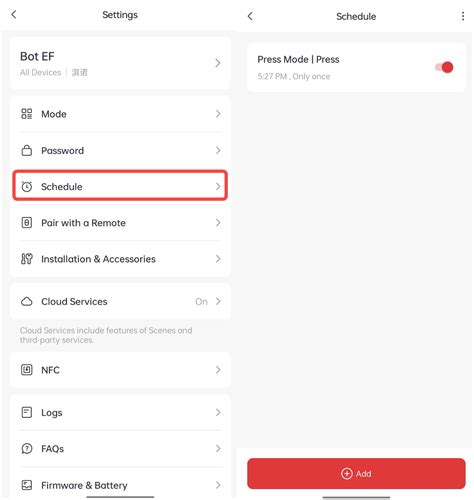Click the Installation & Accessories tools icon
The height and width of the screenshot is (500, 474).
click(x=27, y=259)
